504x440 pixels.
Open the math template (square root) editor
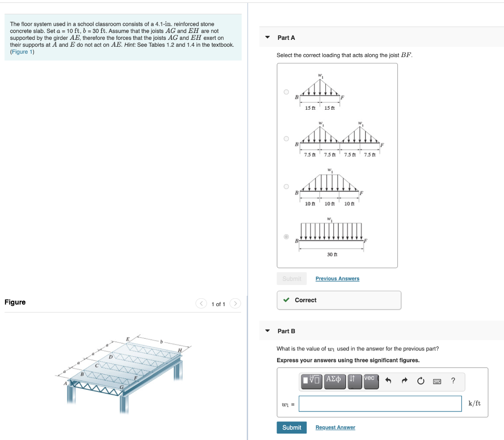311,381
